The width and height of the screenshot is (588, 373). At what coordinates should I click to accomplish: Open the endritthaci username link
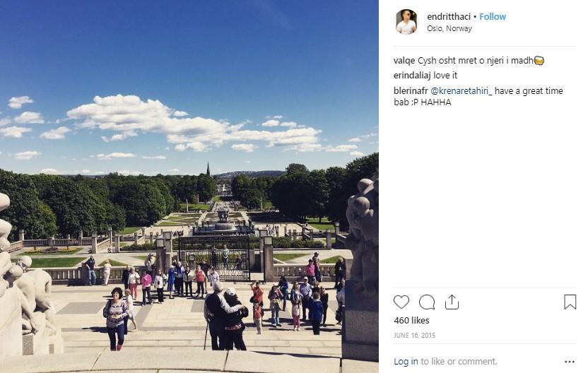point(449,16)
